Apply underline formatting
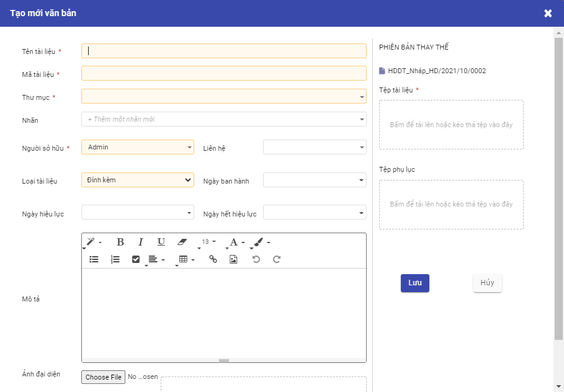This screenshot has height=392, width=564. (x=161, y=242)
